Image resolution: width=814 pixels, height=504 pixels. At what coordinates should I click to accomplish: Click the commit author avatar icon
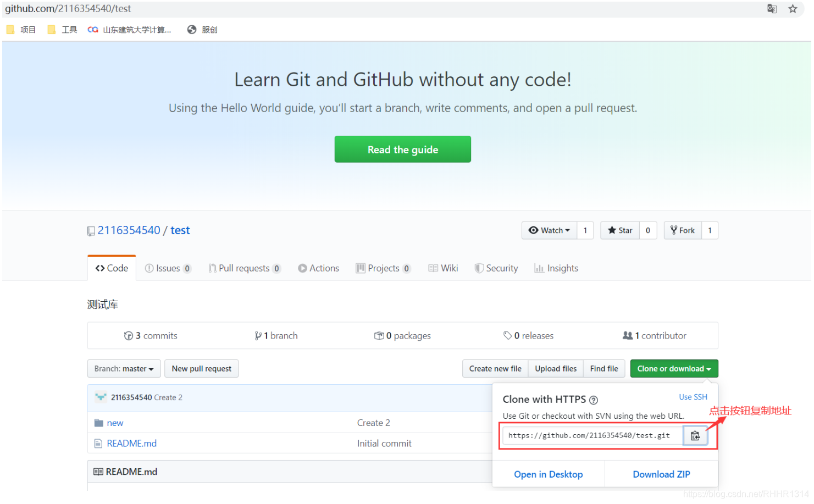click(x=101, y=397)
